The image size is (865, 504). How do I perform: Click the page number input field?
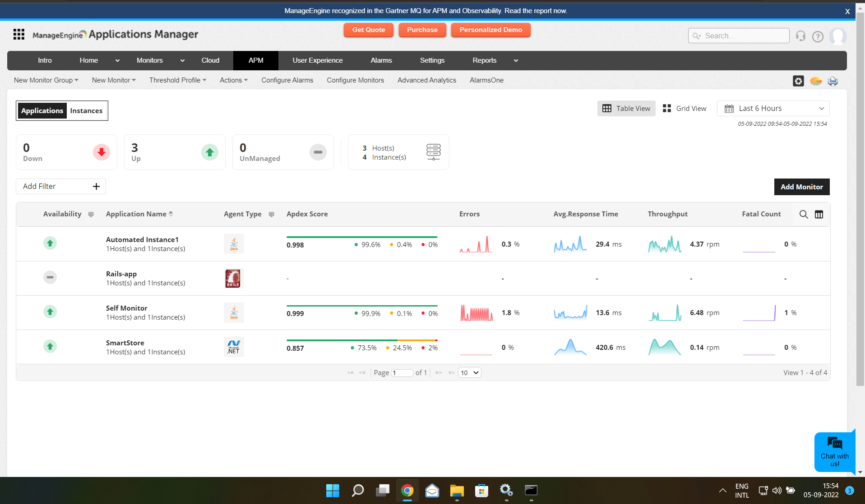click(x=402, y=373)
